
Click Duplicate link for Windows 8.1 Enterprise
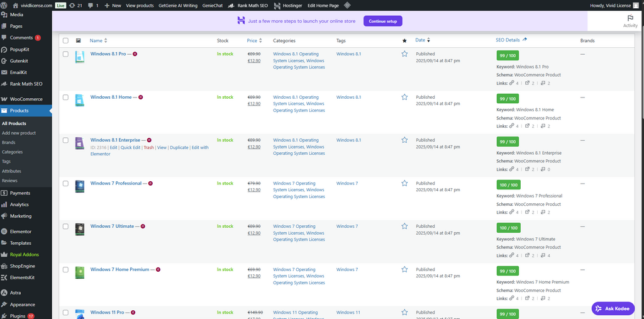[x=179, y=147]
